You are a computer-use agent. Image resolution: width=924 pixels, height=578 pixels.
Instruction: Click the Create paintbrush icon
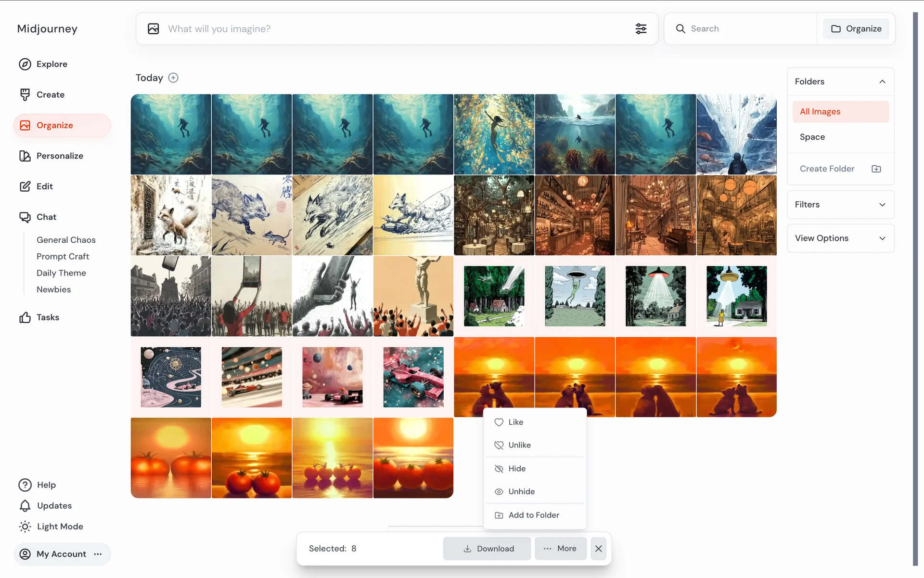click(x=25, y=95)
